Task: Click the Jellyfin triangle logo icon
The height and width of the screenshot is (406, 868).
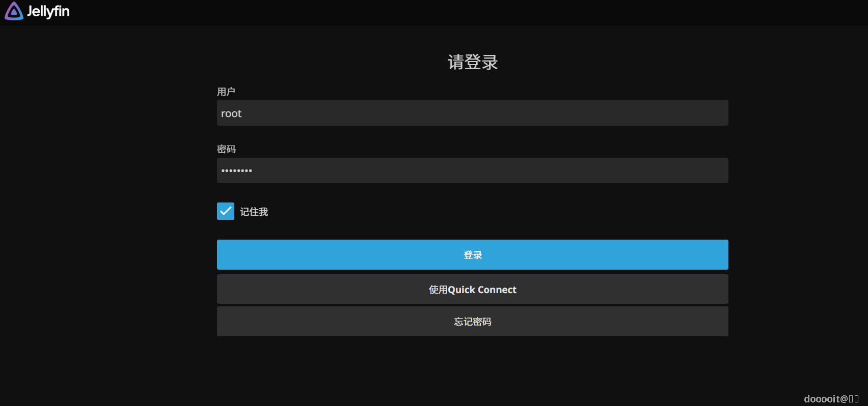Action: coord(14,11)
